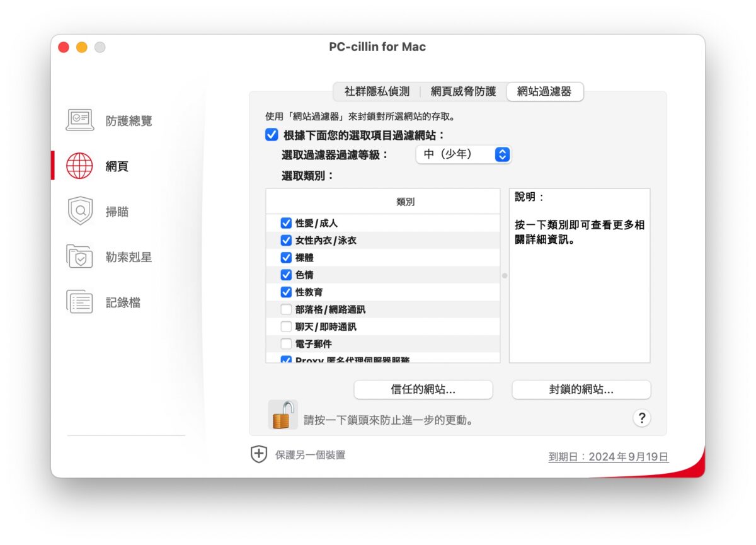Image resolution: width=756 pixels, height=545 pixels.
Task: Switch to the 網頁威脅防護 tab
Action: [x=463, y=91]
